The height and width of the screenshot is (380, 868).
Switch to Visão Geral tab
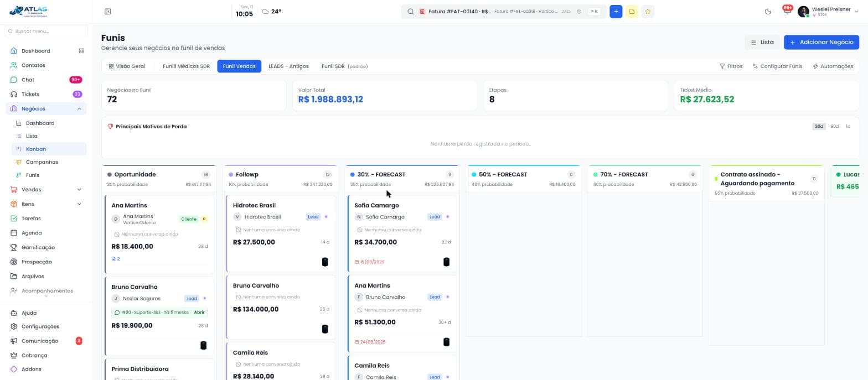[x=127, y=66]
